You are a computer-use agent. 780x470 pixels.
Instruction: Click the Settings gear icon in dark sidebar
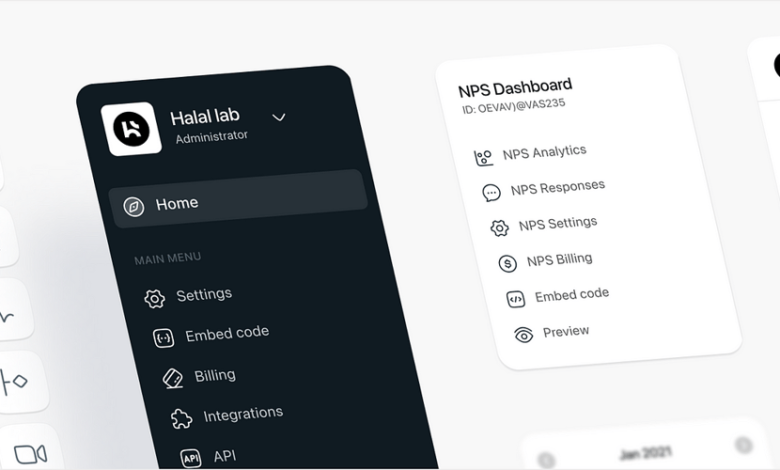(154, 298)
